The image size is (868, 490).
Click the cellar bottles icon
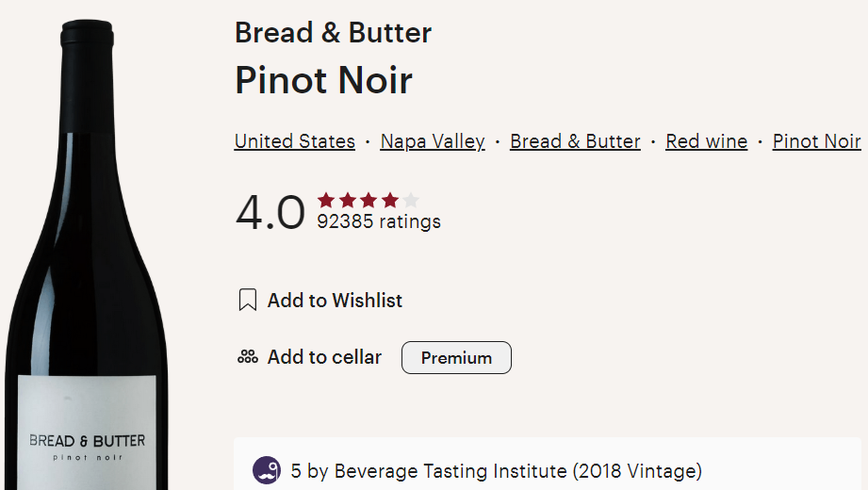(248, 357)
